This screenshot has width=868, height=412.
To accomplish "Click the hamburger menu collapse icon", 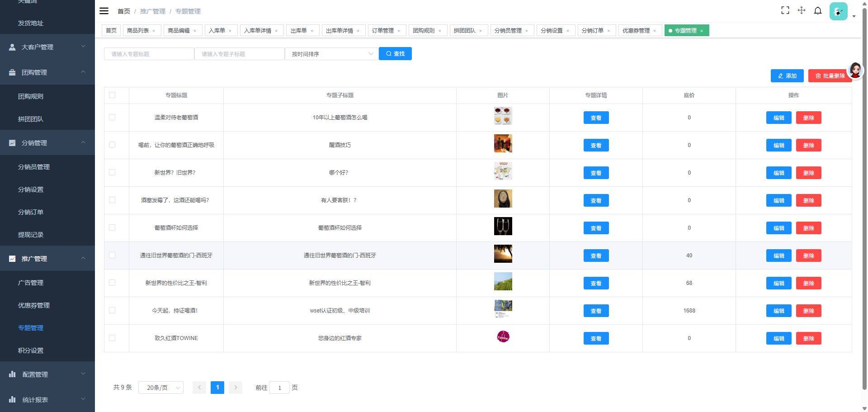I will 104,11.
